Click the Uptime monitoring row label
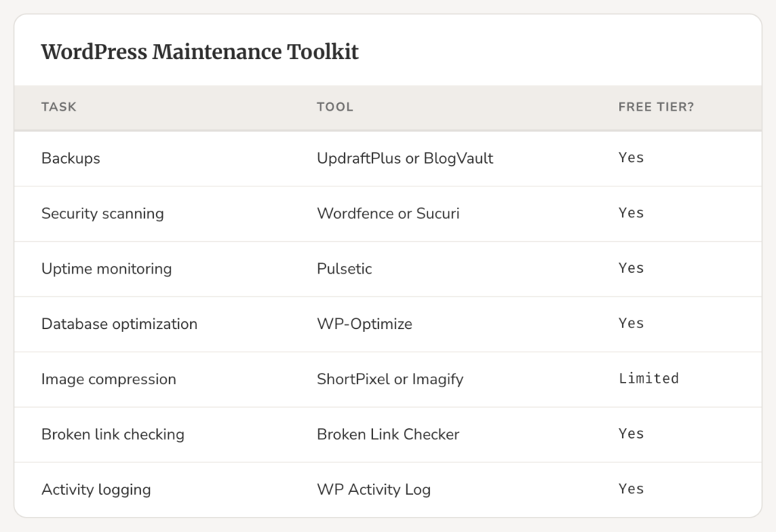 point(106,269)
